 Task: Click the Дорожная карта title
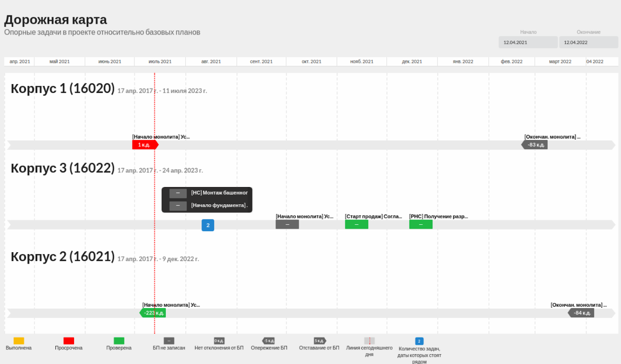56,20
